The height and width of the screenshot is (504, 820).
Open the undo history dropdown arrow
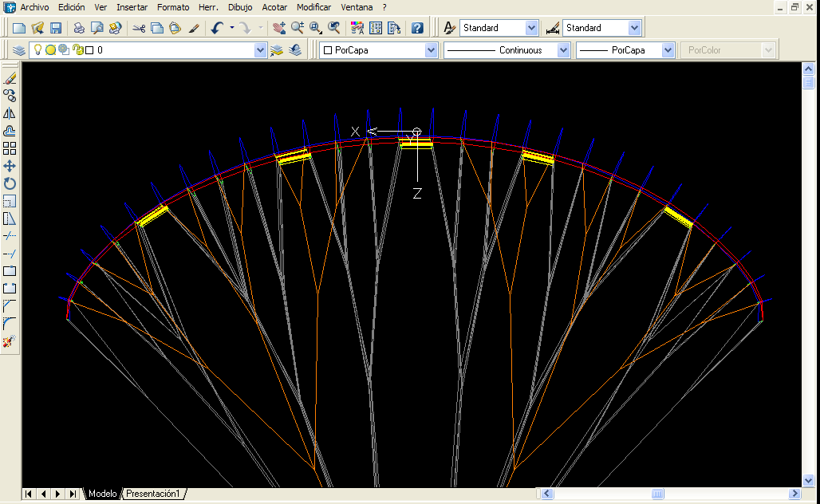click(231, 28)
